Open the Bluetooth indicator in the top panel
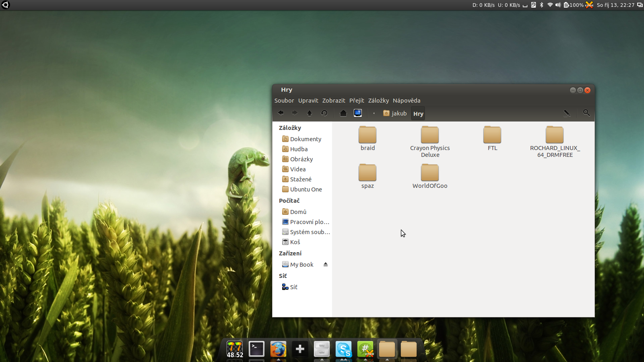Viewport: 644px width, 362px height. [542, 5]
